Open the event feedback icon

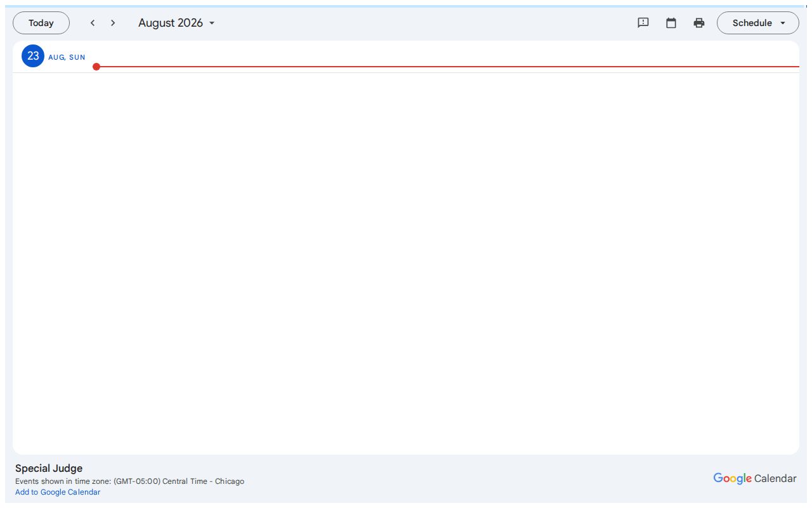[643, 23]
